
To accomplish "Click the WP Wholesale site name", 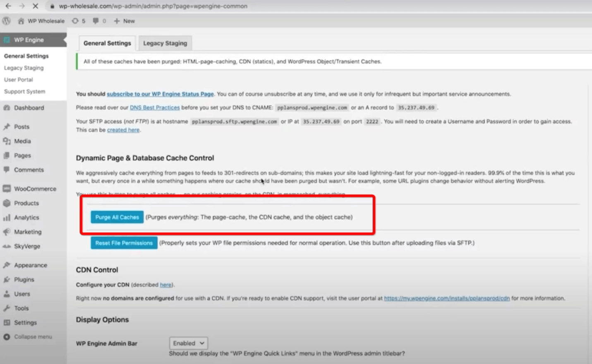I will (x=46, y=21).
